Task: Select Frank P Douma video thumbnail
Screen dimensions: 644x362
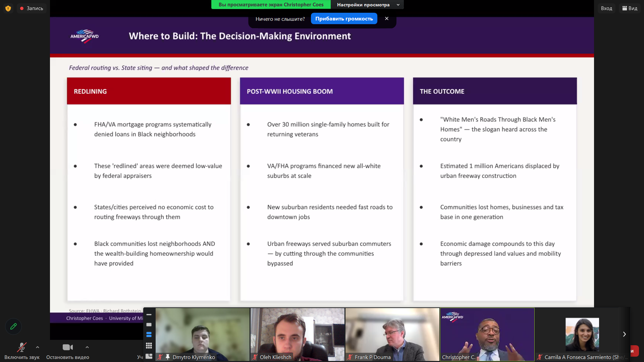Action: coord(392,334)
